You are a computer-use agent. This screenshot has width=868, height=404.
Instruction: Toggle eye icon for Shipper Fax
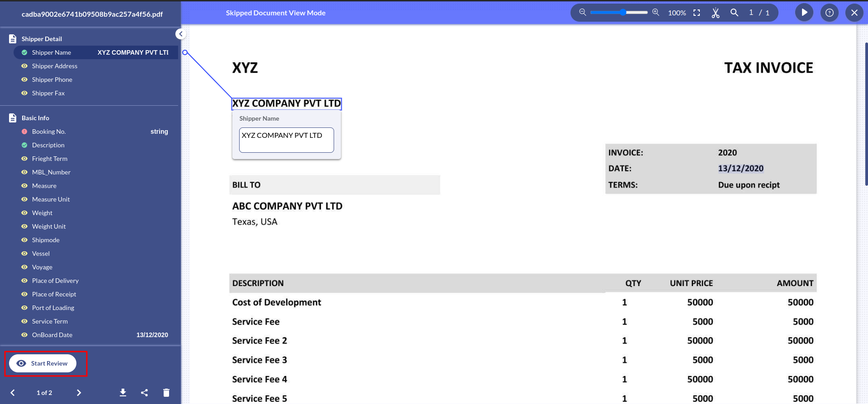24,93
